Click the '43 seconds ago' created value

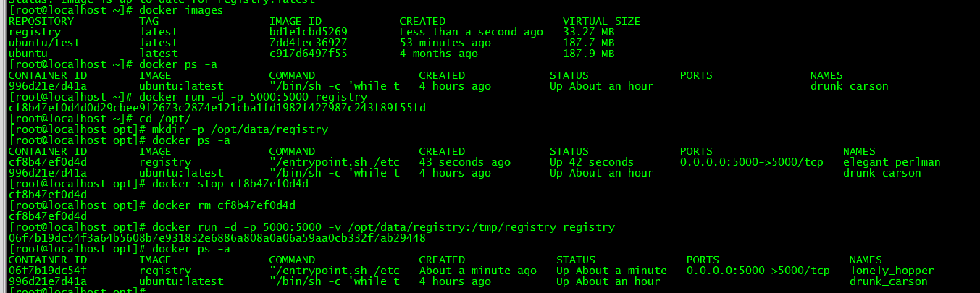click(x=464, y=162)
